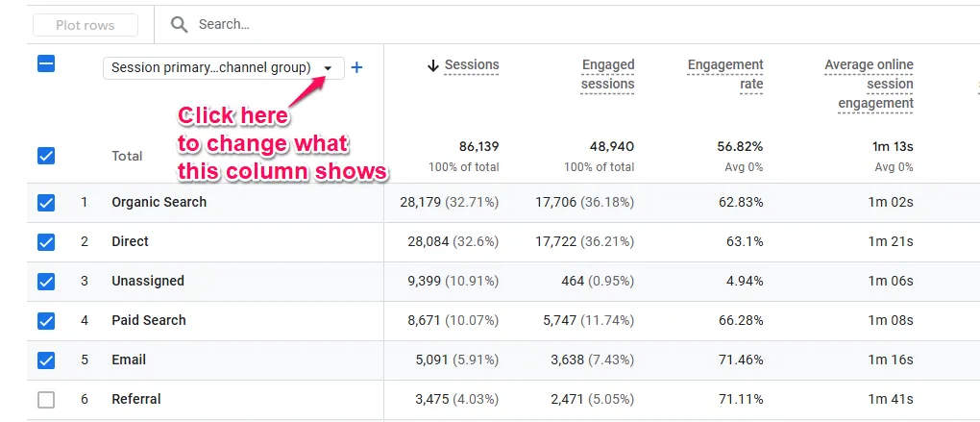Viewport: 980px width, 422px height.
Task: Sort by Engaged sessions column header
Action: [607, 74]
